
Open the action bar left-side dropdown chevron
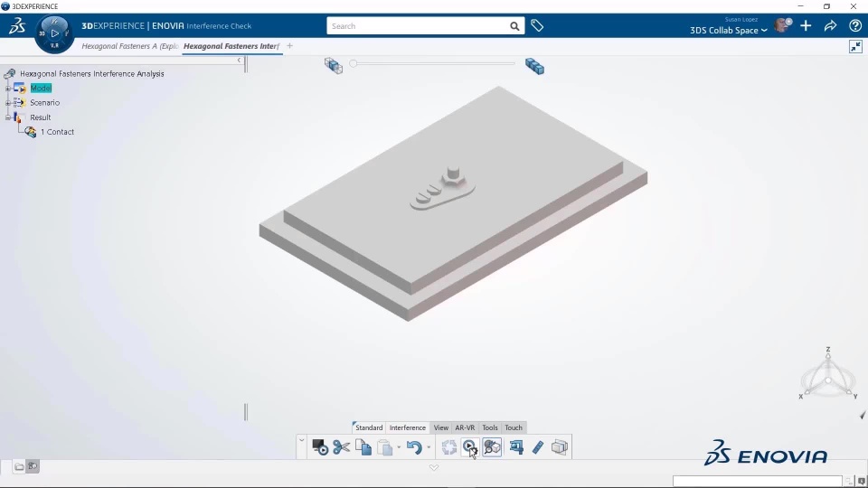(302, 440)
